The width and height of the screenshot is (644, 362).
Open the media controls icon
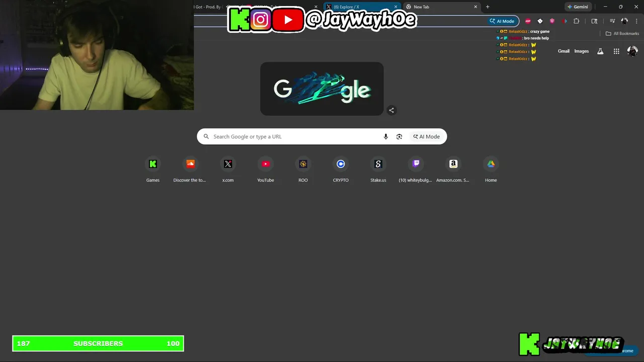point(612,21)
